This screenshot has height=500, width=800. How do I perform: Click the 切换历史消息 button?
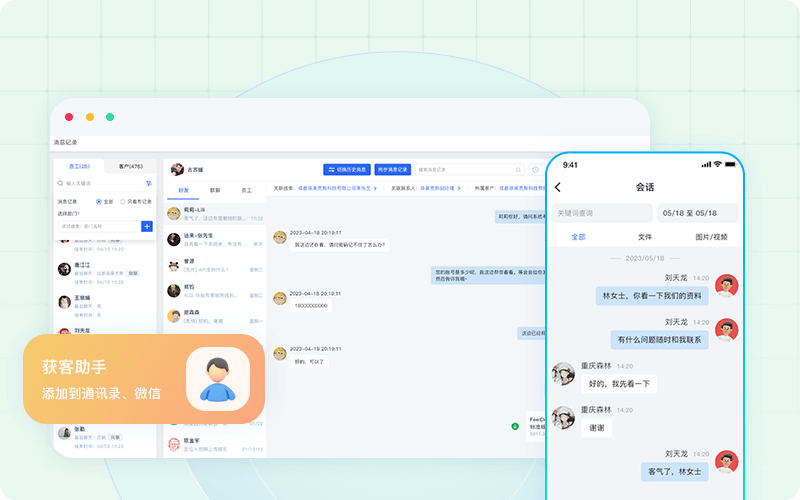346,170
